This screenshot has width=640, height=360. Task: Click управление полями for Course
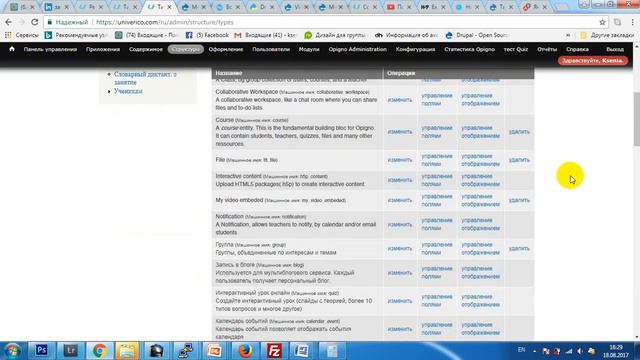pyautogui.click(x=437, y=132)
